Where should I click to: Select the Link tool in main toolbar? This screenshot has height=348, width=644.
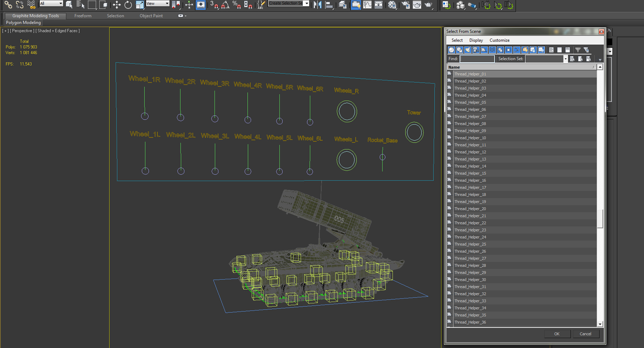pyautogui.click(x=8, y=4)
